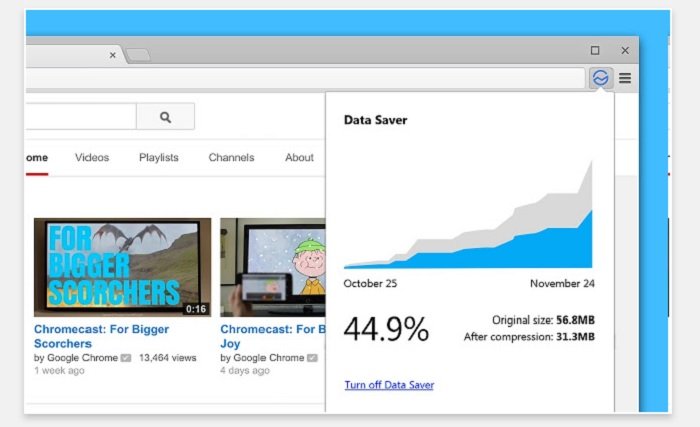Click the November 24 date label
This screenshot has height=427, width=700.
point(562,283)
